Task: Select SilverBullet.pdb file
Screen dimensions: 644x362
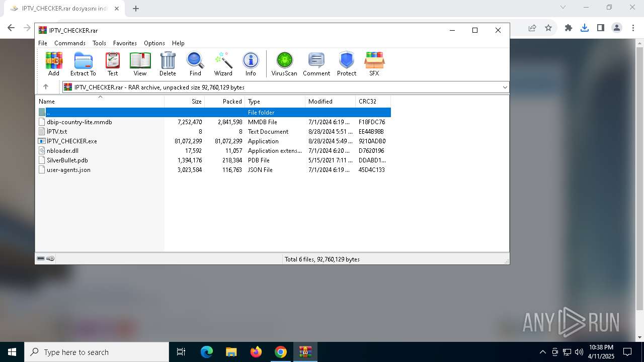Action: coord(214,160)
